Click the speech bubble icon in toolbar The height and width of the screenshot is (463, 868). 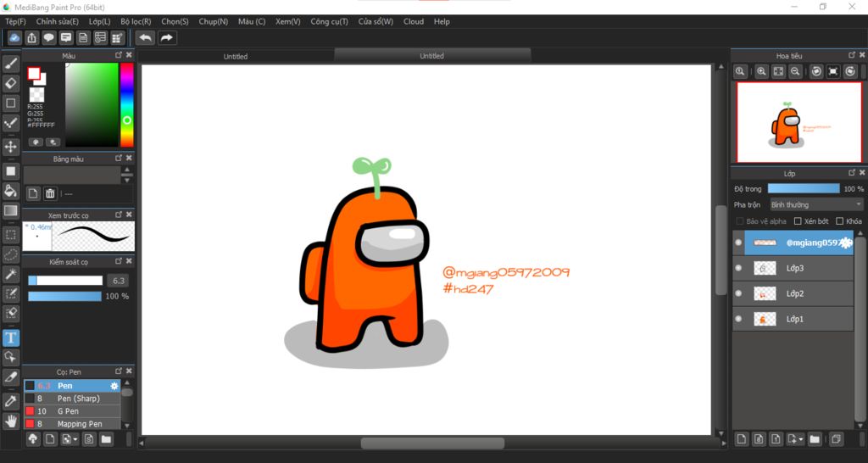tap(48, 37)
